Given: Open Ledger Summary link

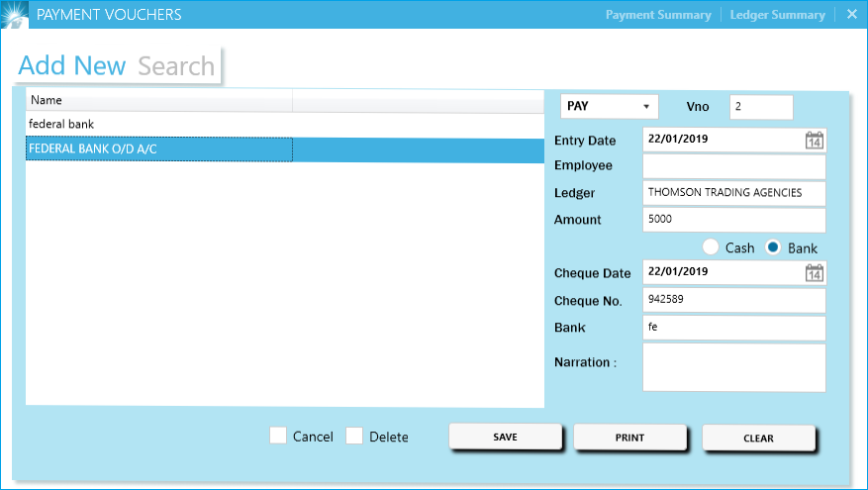Looking at the screenshot, I should (777, 15).
